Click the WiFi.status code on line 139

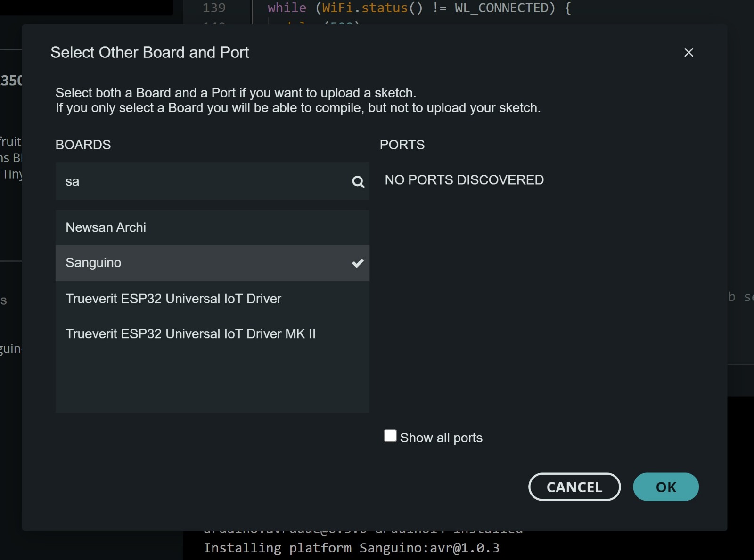[365, 8]
